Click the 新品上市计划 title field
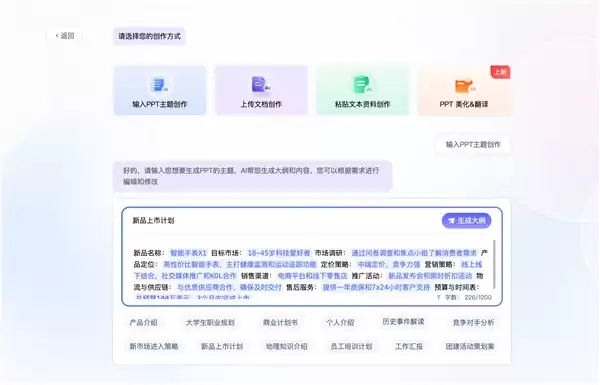 pyautogui.click(x=153, y=220)
